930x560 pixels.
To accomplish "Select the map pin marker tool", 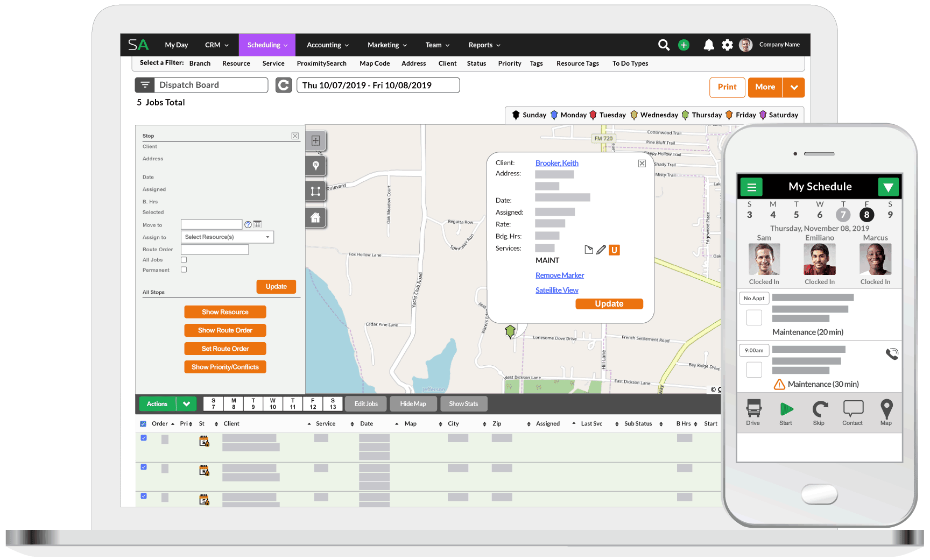I will point(316,166).
